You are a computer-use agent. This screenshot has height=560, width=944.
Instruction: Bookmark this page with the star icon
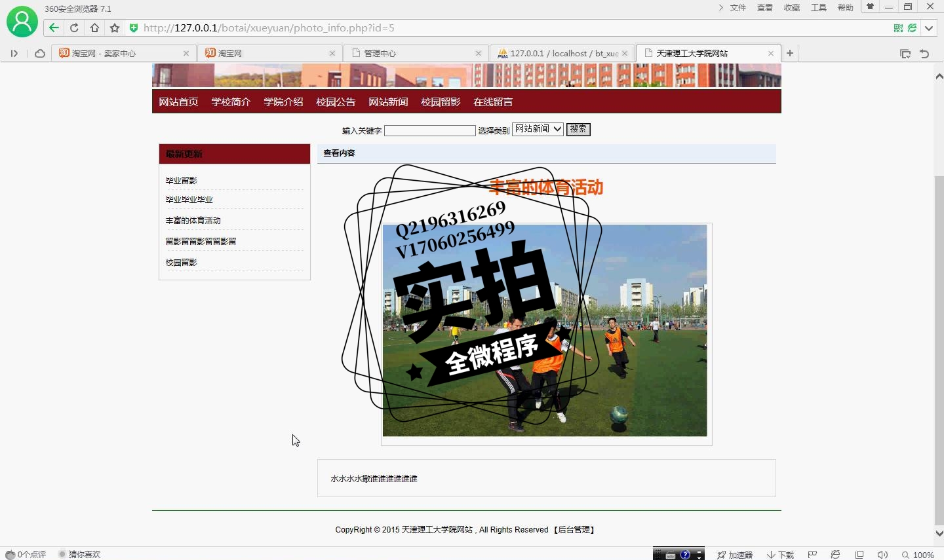115,28
